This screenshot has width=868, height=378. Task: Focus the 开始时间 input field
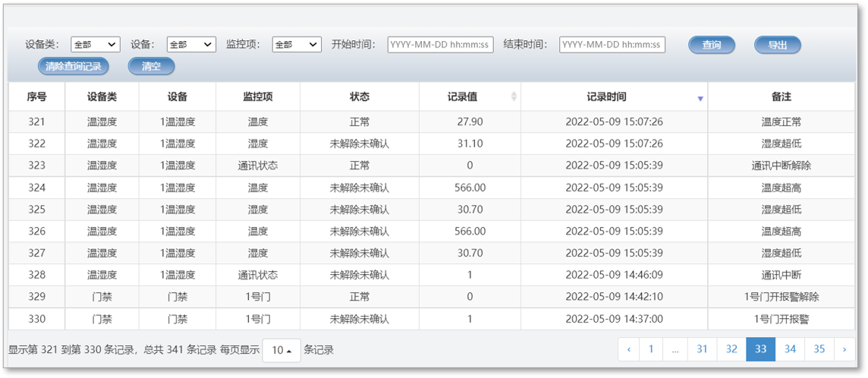coord(440,45)
